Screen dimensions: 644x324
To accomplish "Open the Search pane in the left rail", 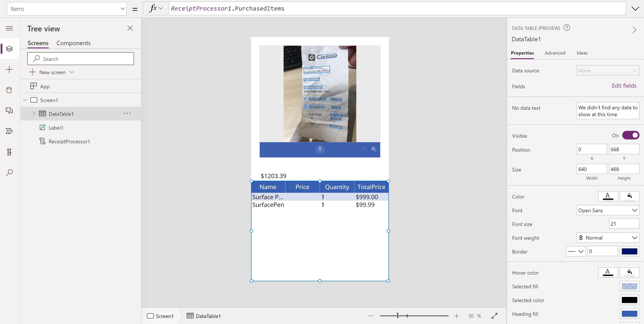I will coord(9,172).
